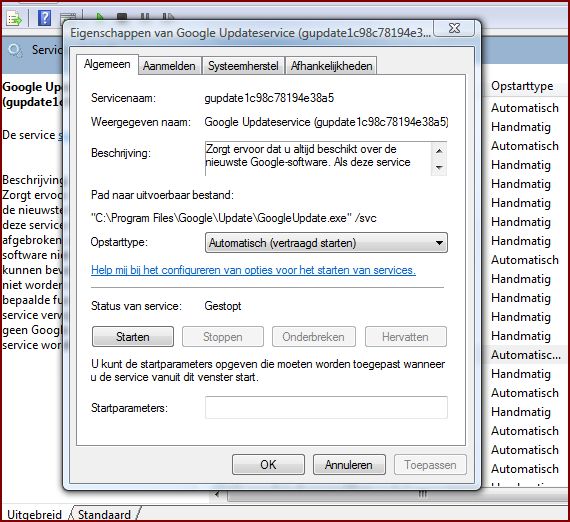Screen dimensions: 570x522
Task: Open the blue question mark help icon
Action: pos(44,18)
